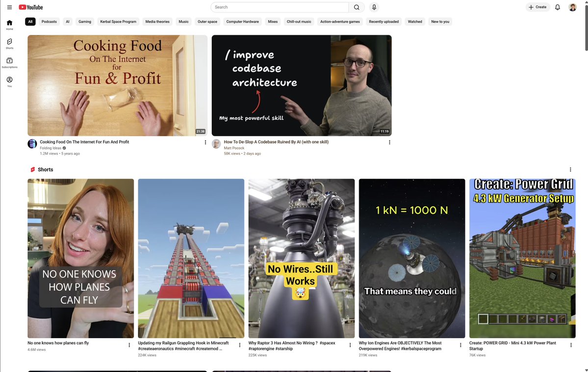Open the notifications bell

tap(558, 7)
